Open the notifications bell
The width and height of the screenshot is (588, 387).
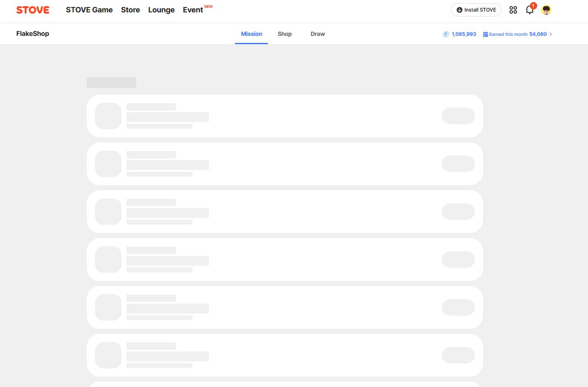tap(529, 10)
